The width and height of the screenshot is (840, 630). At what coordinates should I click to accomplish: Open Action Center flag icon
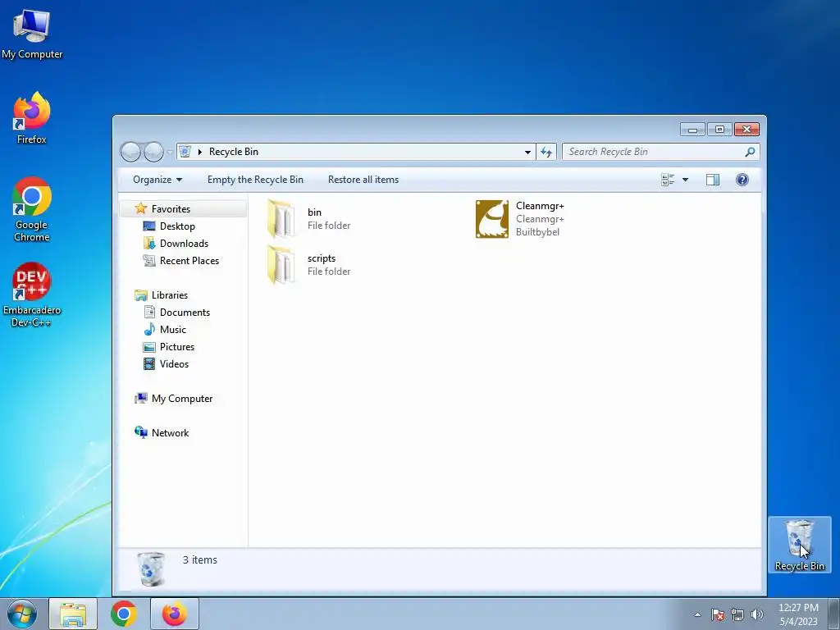(x=718, y=614)
